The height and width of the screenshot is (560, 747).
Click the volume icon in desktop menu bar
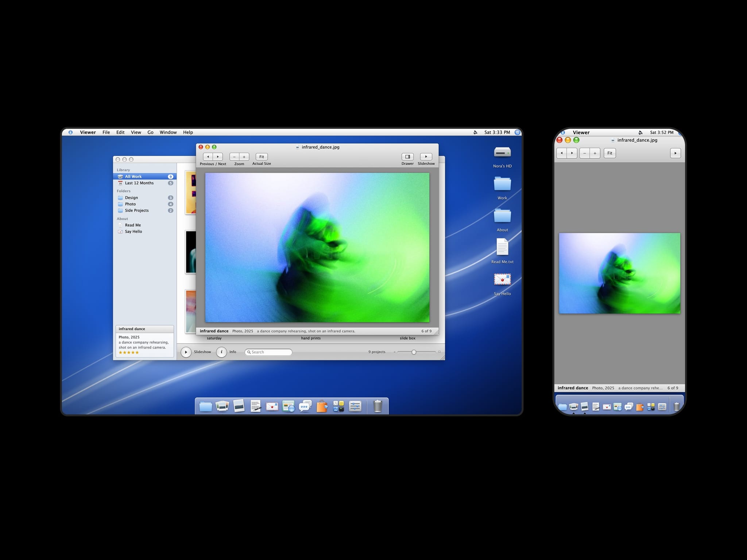pyautogui.click(x=475, y=132)
